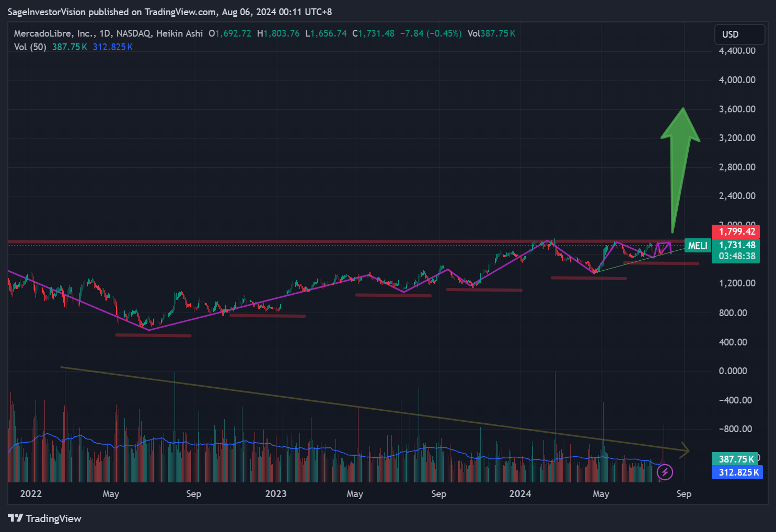Click the 1,200.00 price axis label
Viewport: 776px width, 532px height.
point(737,283)
